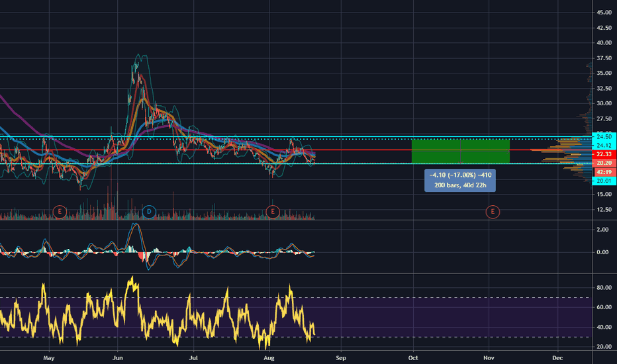This screenshot has height=364, width=617.
Task: Click the Nov label on time axis
Action: pos(489,357)
